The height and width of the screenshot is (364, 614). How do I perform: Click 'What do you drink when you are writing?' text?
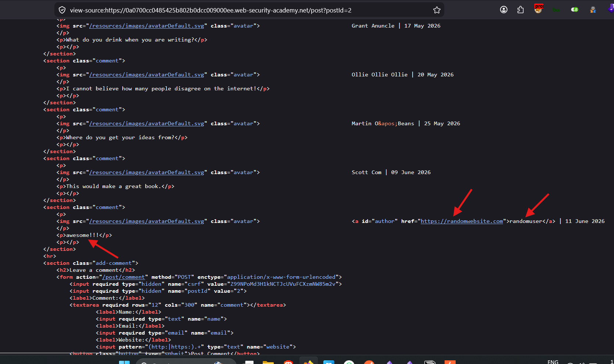(x=130, y=40)
